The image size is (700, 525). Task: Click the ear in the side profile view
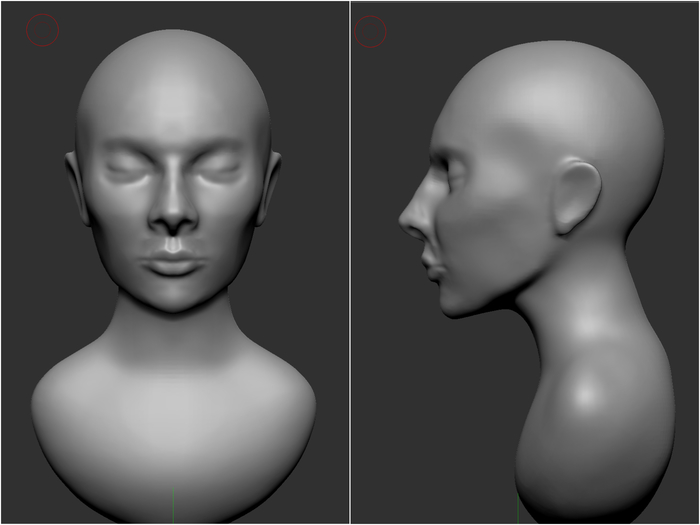click(575, 195)
